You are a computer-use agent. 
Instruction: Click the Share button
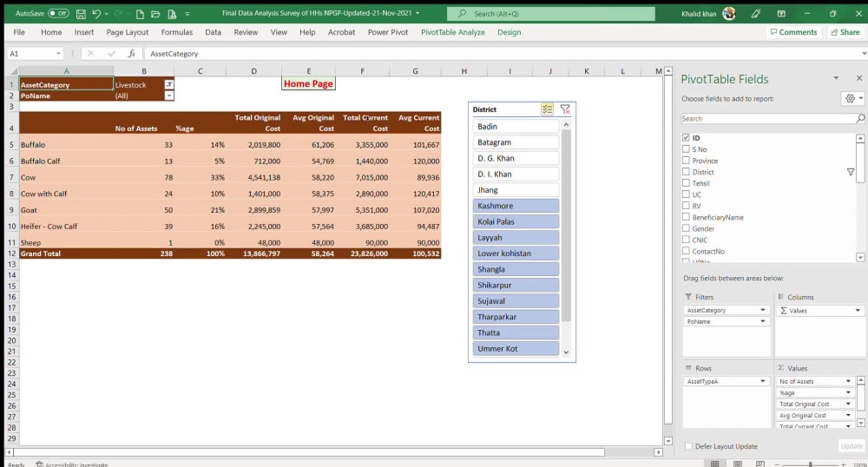(x=845, y=32)
